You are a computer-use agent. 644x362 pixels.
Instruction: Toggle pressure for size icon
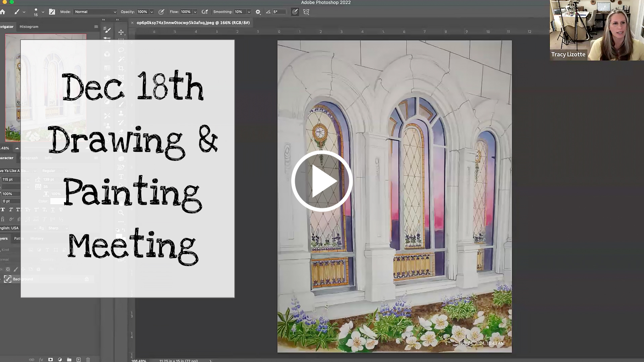point(295,12)
